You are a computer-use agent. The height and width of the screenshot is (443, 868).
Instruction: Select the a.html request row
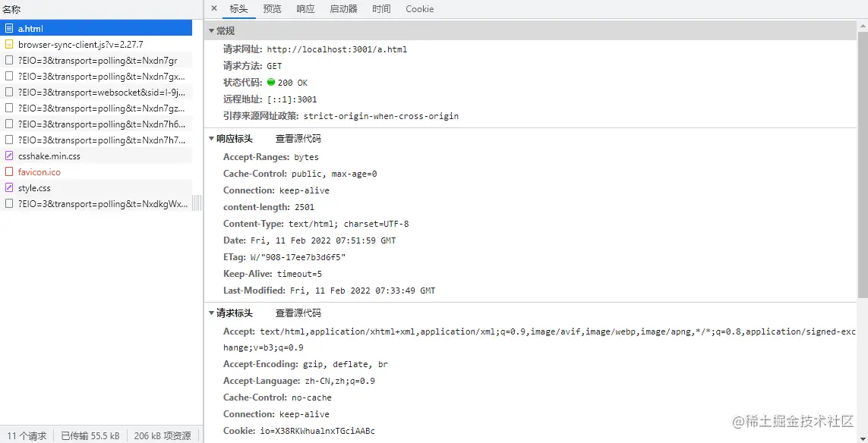pos(96,28)
